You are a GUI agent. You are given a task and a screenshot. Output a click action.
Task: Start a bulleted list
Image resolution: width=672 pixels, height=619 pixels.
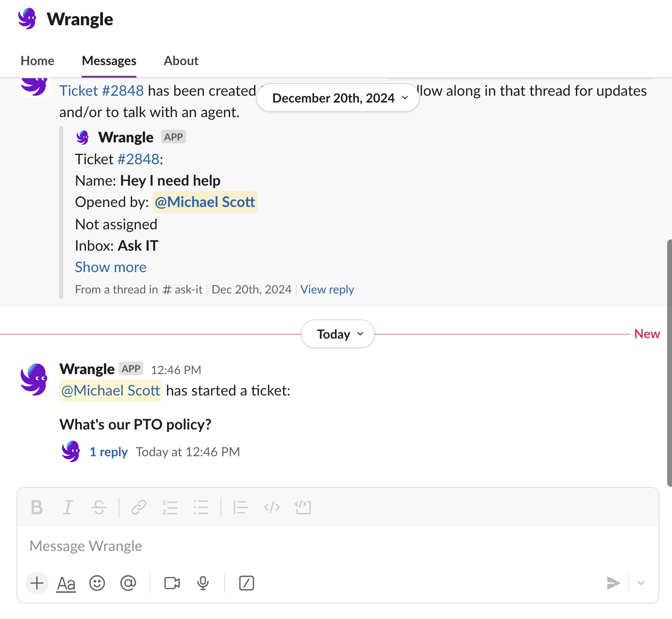(201, 507)
